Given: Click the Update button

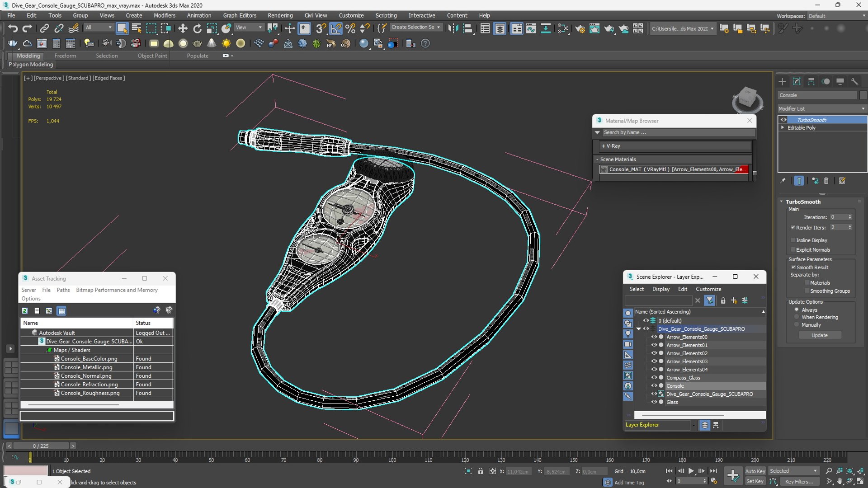Looking at the screenshot, I should pyautogui.click(x=820, y=335).
